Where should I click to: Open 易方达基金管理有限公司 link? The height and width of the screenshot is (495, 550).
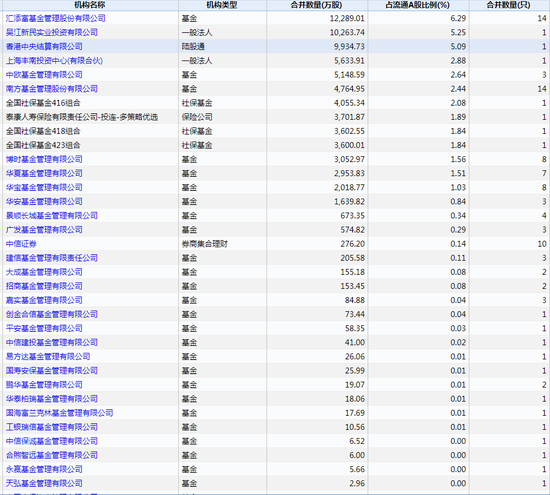(x=48, y=356)
